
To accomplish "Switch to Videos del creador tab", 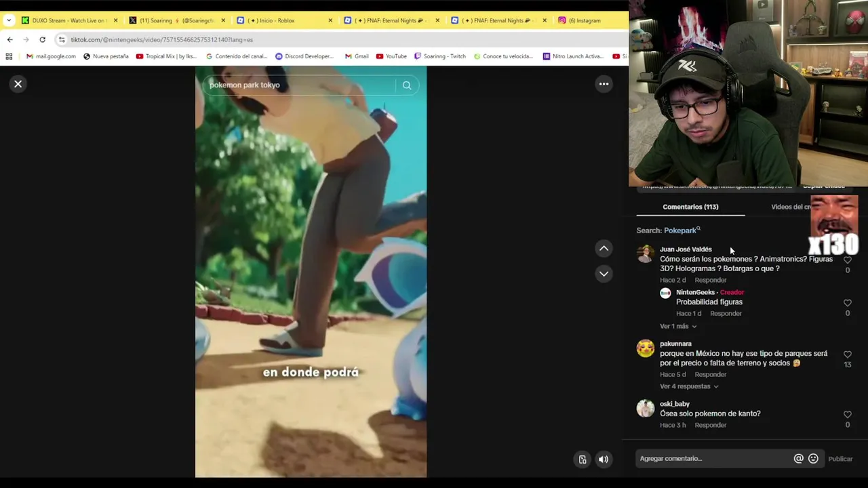I will (791, 207).
